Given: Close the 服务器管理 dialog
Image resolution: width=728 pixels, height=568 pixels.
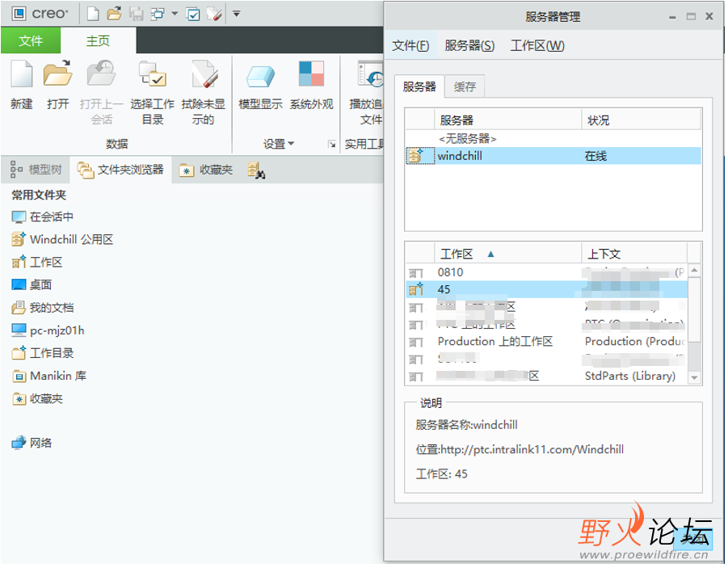Looking at the screenshot, I should click(x=709, y=17).
